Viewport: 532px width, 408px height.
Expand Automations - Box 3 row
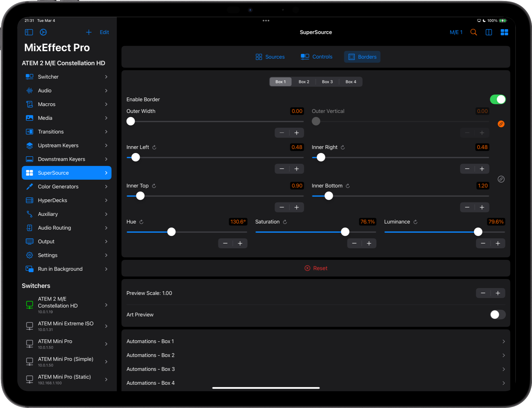pos(316,369)
